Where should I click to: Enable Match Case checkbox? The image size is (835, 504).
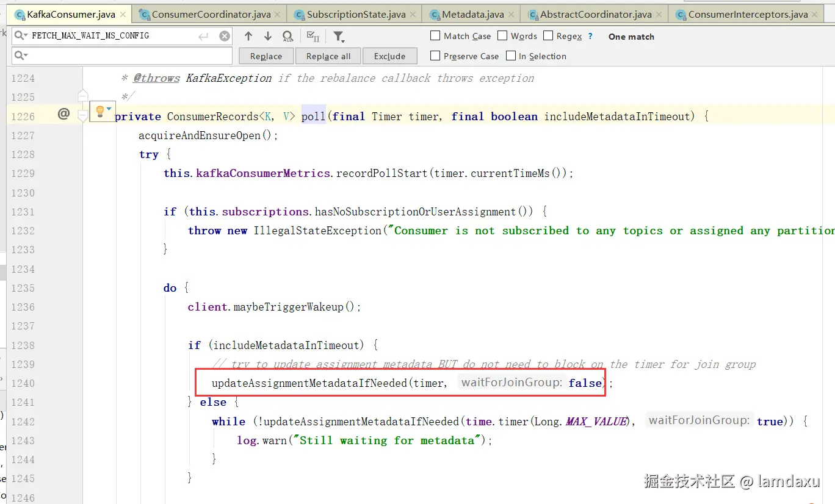tap(435, 36)
